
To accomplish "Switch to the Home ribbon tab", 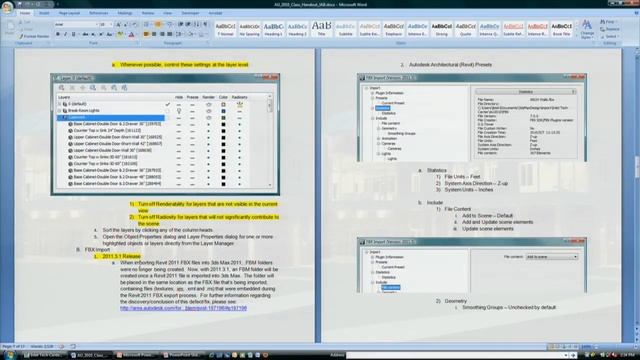I will (25, 13).
